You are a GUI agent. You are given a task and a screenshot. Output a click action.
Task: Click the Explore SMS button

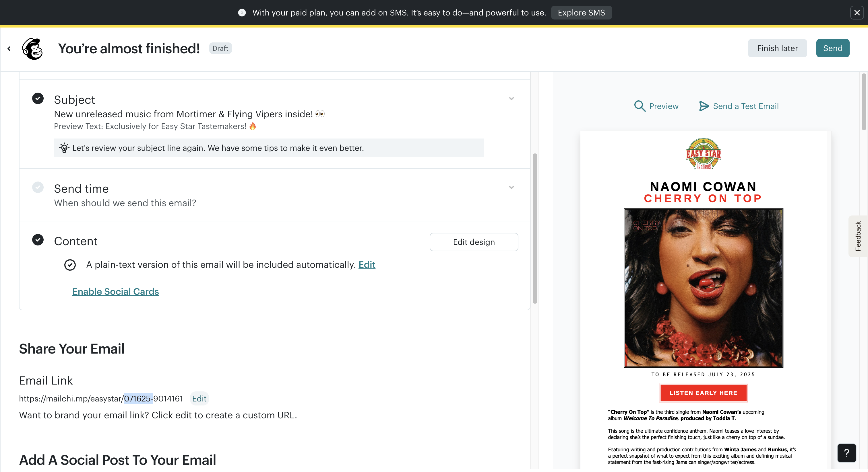581,13
